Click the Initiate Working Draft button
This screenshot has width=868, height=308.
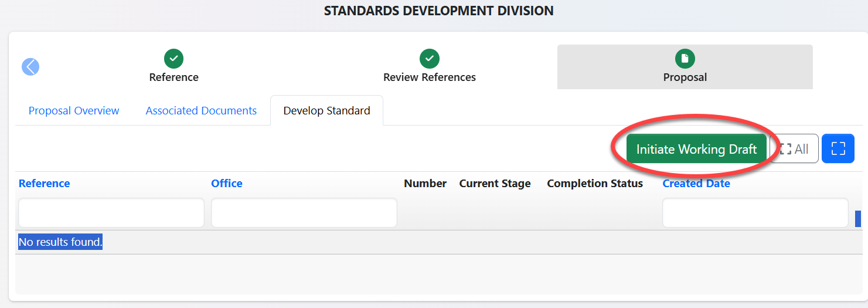(x=696, y=149)
